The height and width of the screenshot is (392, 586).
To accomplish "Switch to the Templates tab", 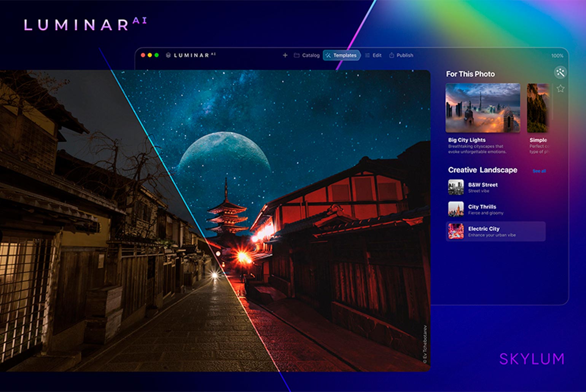I will tap(341, 55).
